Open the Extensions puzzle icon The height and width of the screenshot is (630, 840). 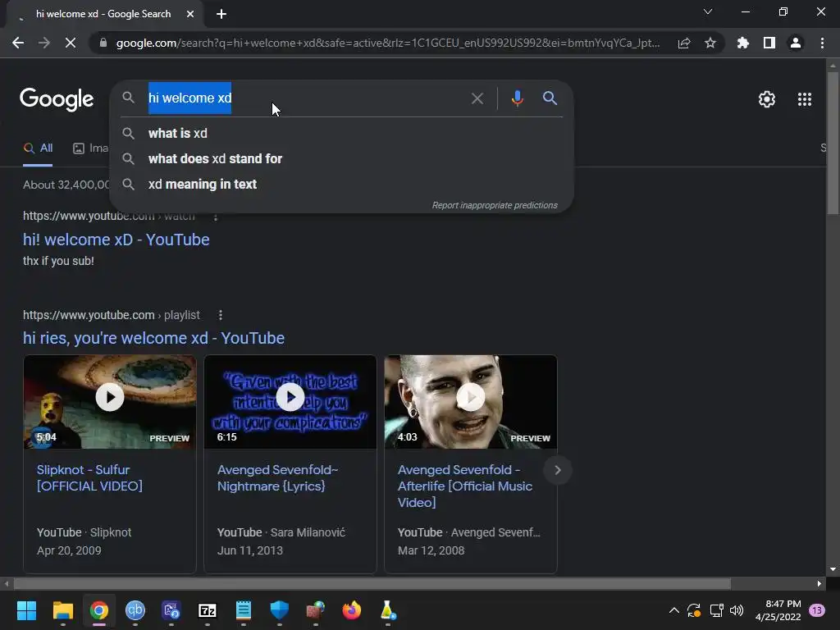coord(743,43)
